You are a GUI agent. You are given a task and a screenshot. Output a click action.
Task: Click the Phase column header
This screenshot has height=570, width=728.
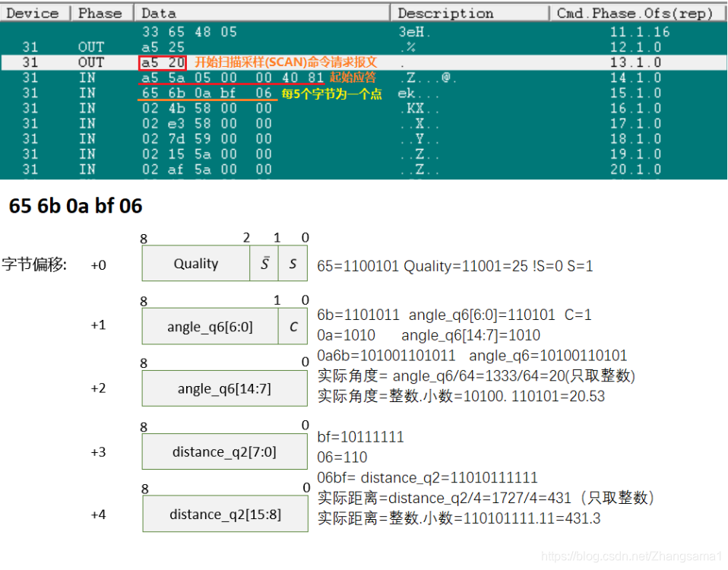point(102,13)
